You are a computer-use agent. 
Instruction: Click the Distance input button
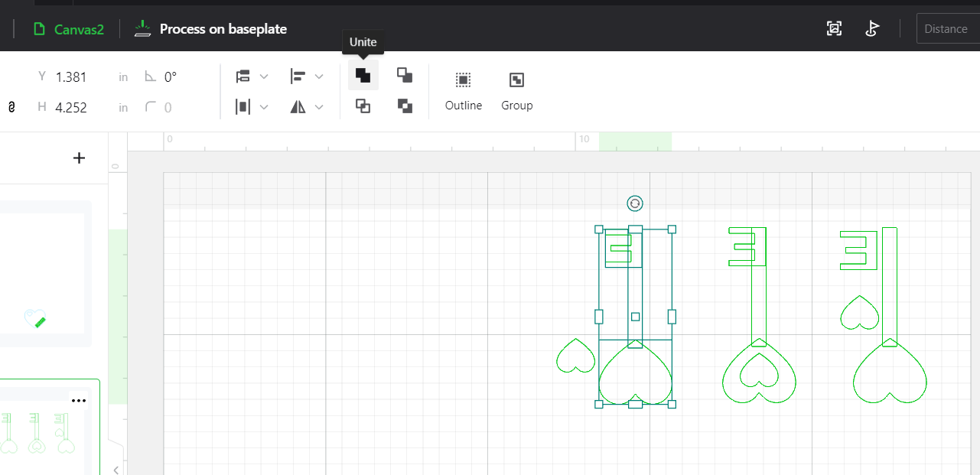coord(947,28)
